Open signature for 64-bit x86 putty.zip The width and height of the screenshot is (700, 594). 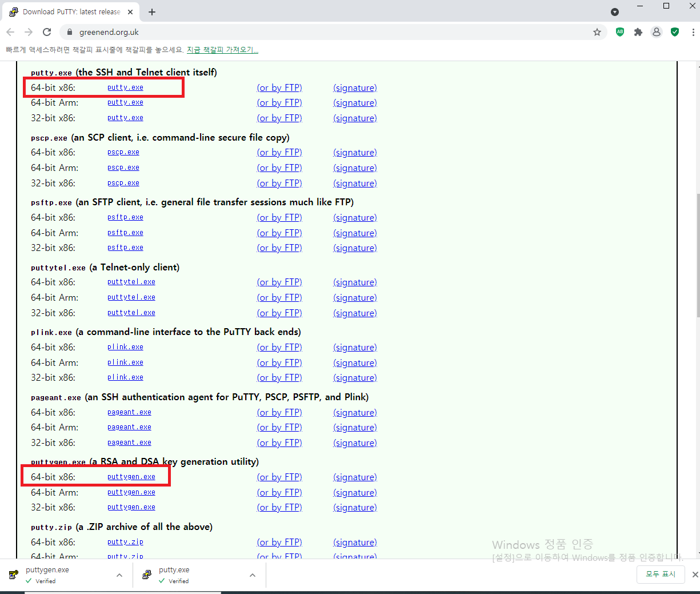click(355, 543)
